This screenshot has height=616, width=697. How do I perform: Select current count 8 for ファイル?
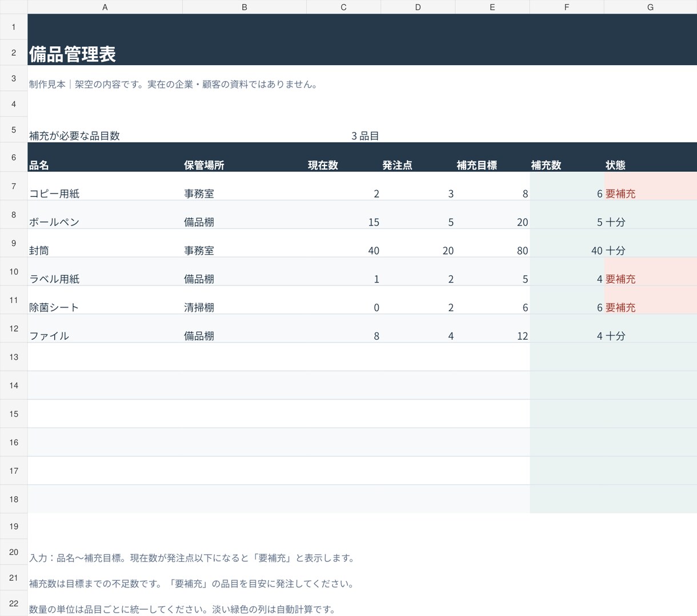click(343, 329)
